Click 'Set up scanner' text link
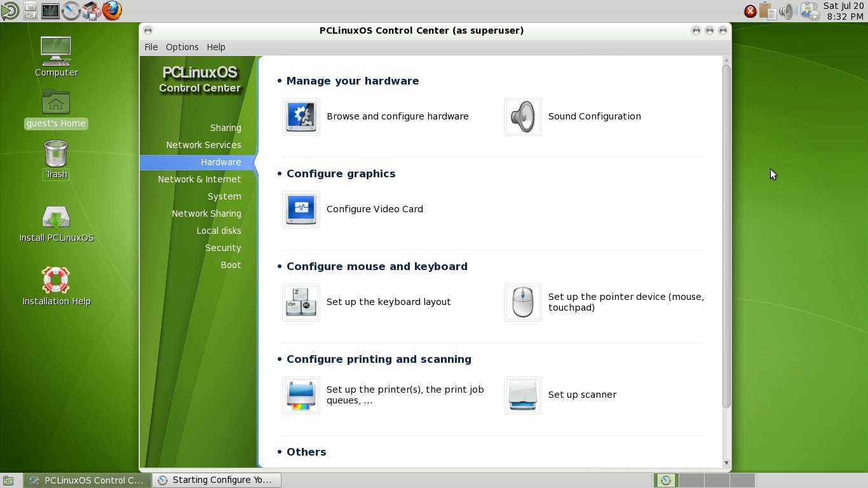The width and height of the screenshot is (868, 488). click(583, 395)
